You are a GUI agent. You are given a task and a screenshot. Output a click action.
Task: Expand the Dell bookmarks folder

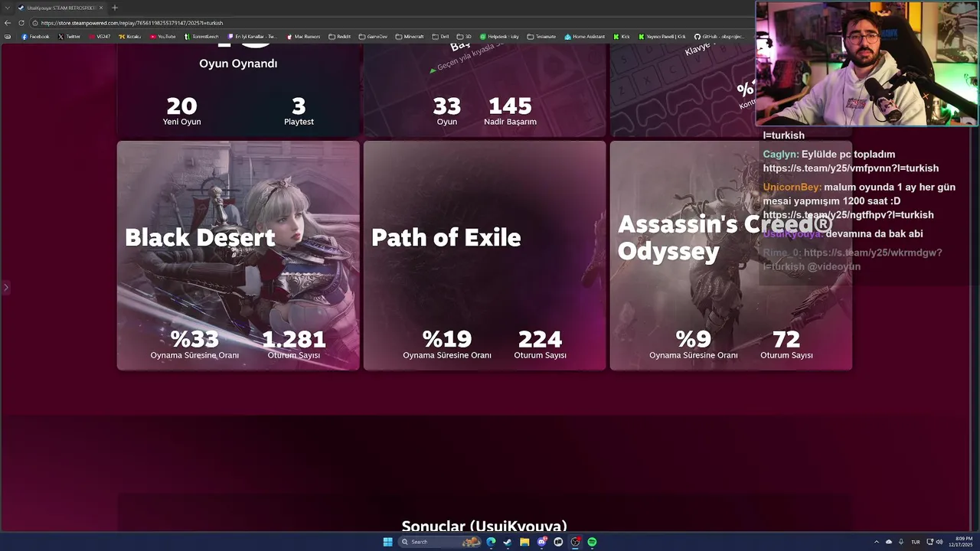pos(440,37)
